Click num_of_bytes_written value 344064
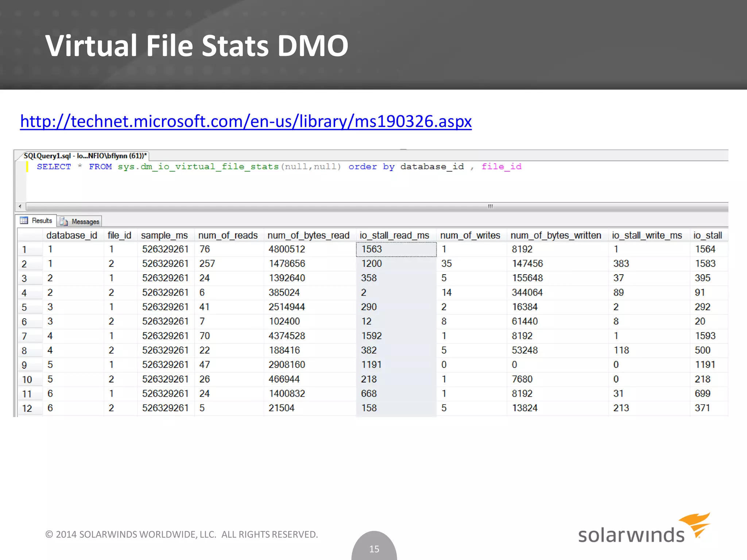The width and height of the screenshot is (747, 560). point(527,293)
